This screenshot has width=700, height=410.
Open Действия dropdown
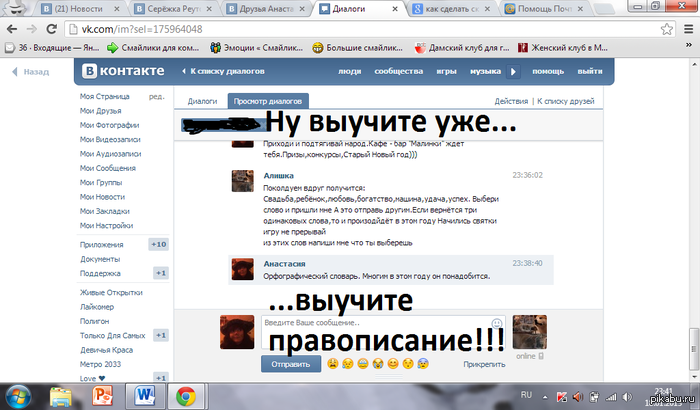click(x=511, y=101)
